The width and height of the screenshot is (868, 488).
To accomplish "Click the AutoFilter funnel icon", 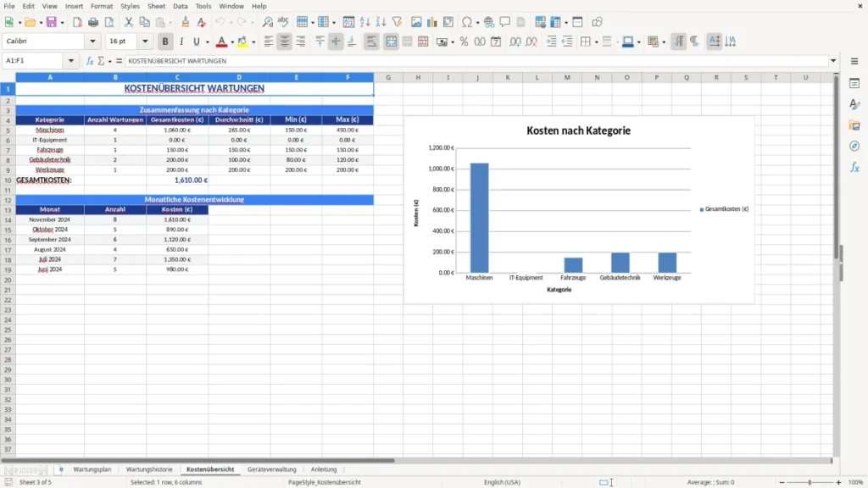I will coord(397,22).
